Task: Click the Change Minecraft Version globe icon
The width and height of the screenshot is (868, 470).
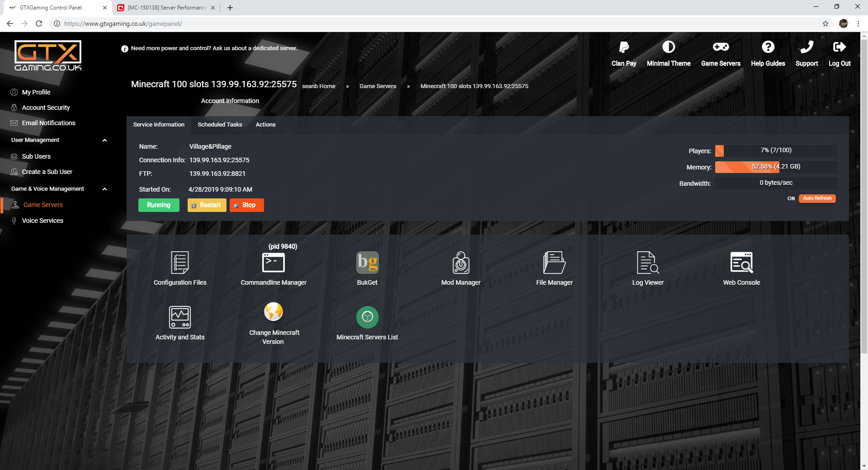Action: pyautogui.click(x=274, y=312)
